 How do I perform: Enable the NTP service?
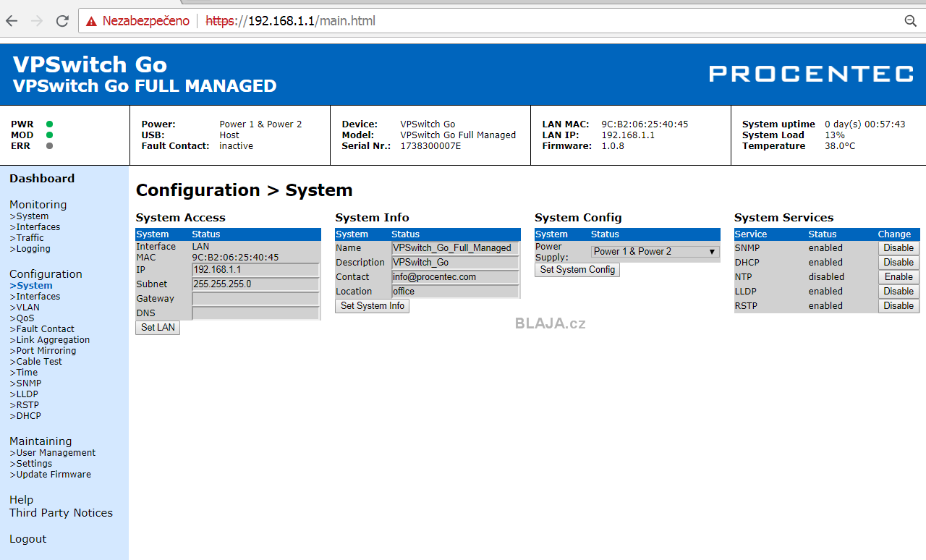pyautogui.click(x=899, y=277)
